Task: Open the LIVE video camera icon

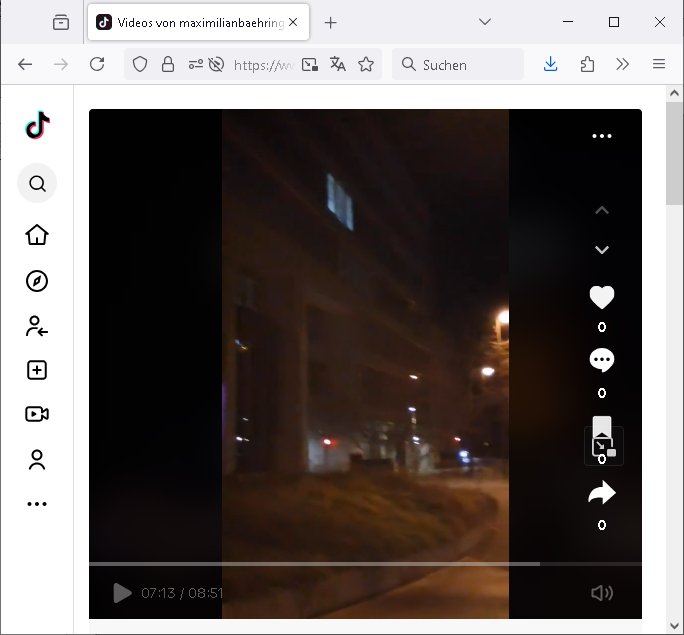Action: 37,414
